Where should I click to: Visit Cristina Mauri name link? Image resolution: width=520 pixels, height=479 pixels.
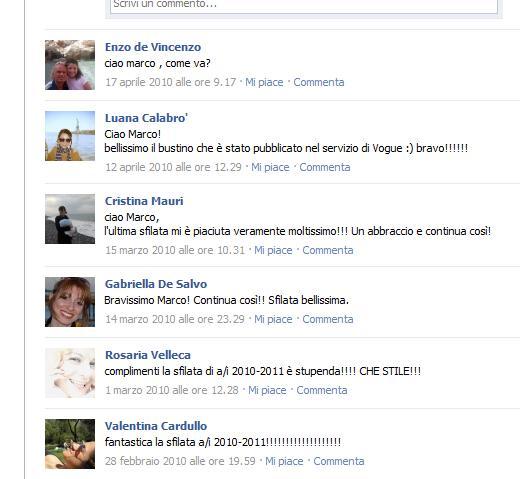tap(144, 201)
